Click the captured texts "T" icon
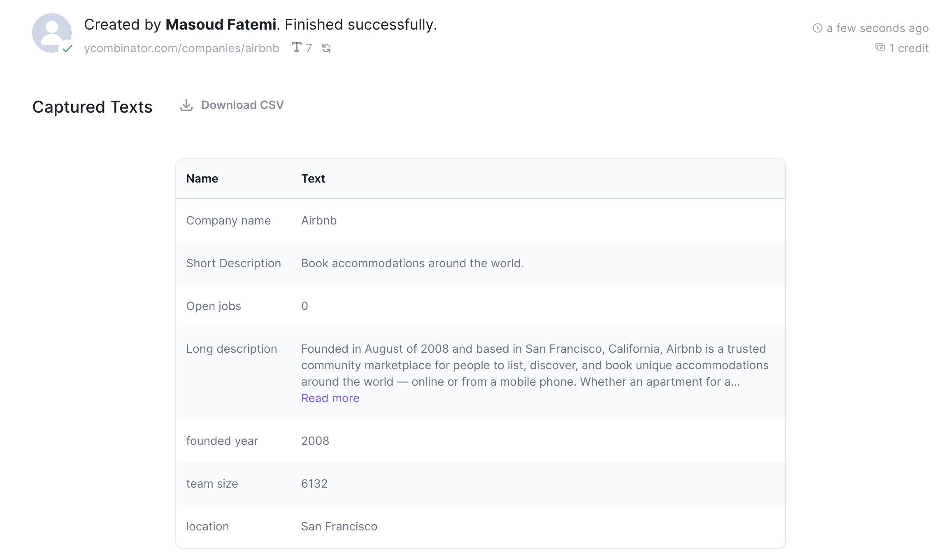 point(296,47)
